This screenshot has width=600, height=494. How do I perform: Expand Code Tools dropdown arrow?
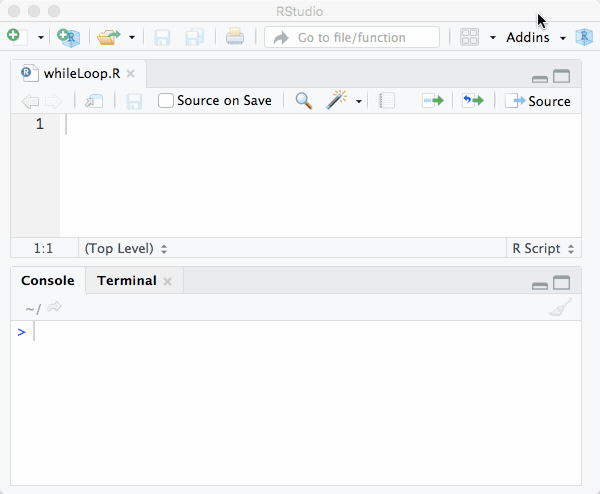[359, 101]
